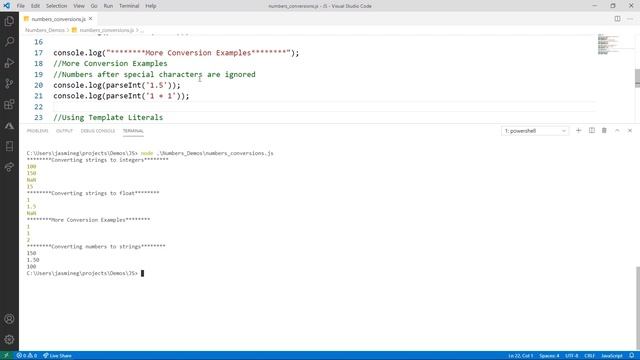Open the Accounts icon
Screen dimensions: 640x360
[x=9, y=319]
